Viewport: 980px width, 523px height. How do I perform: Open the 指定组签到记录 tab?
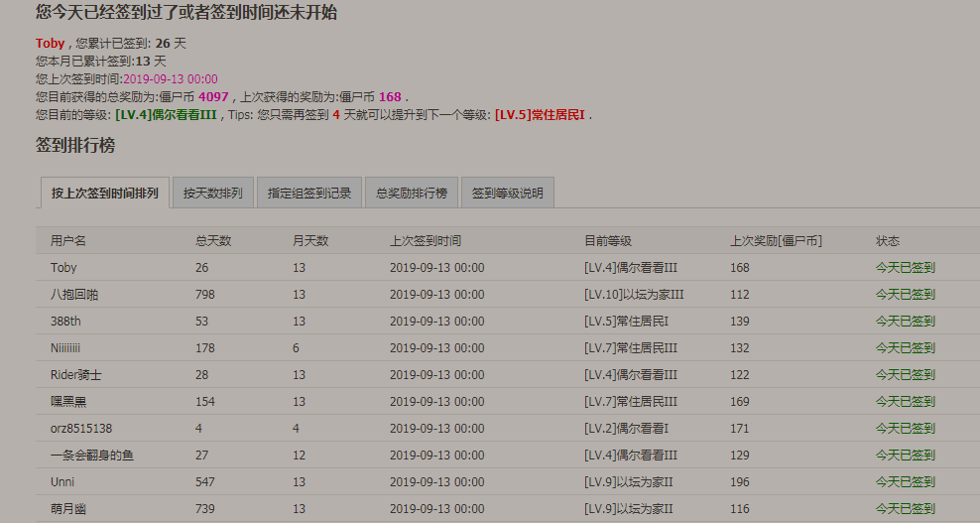(309, 194)
